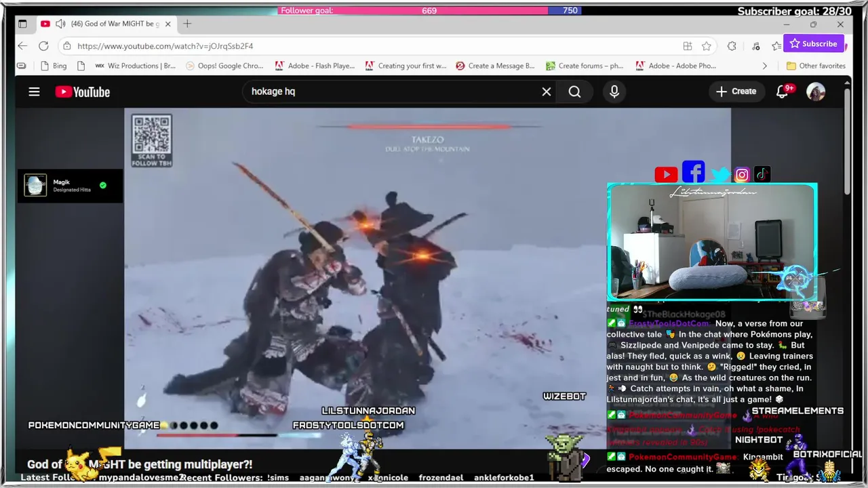Click the STREAMELEMENTS label in overlay
Image resolution: width=868 pixels, height=488 pixels.
pyautogui.click(x=797, y=411)
